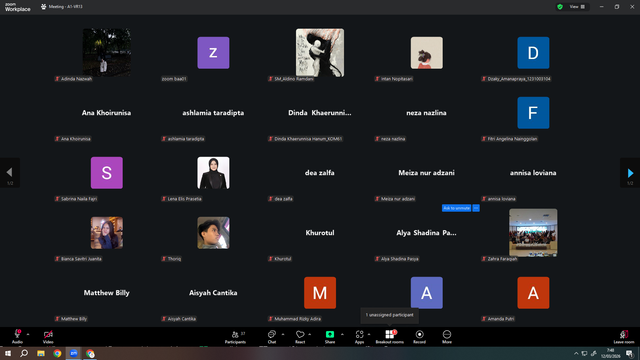Select SM_Aldino Ramdani's profile picture
This screenshot has width=640, height=360.
(320, 52)
